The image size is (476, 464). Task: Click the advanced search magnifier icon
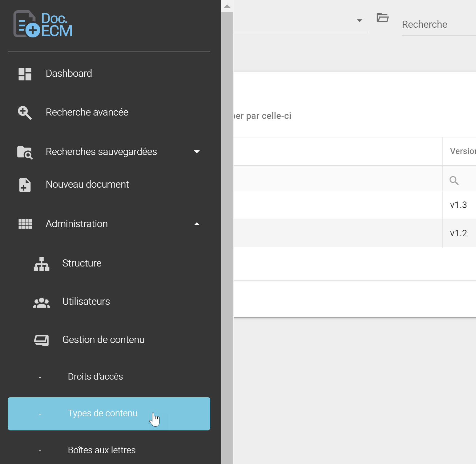(x=25, y=113)
